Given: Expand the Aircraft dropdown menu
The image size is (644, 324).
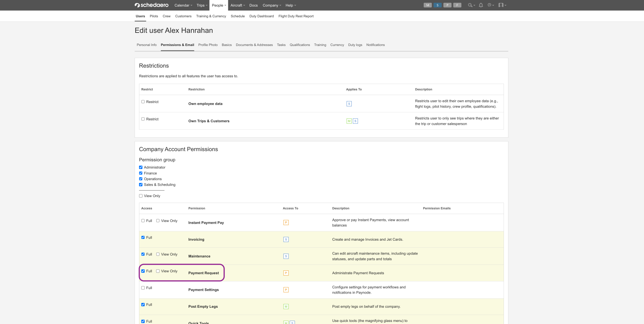Looking at the screenshot, I should point(238,5).
